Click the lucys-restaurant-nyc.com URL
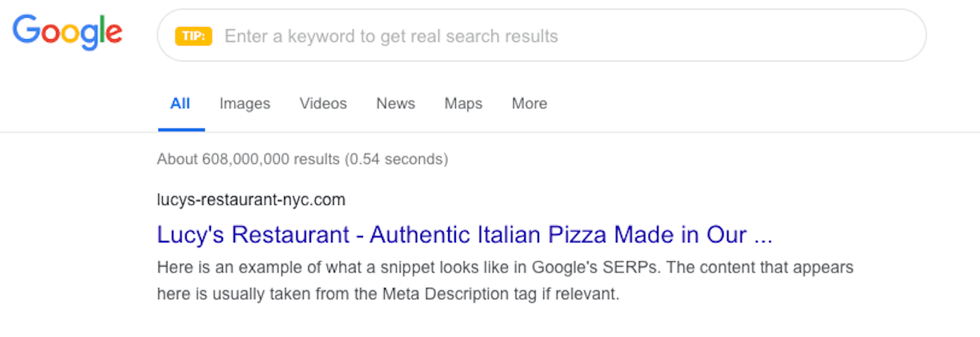The image size is (980, 337). click(x=251, y=200)
